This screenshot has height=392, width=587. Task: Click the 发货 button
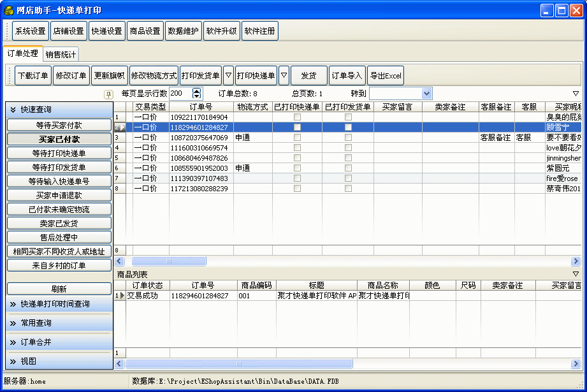(x=309, y=76)
